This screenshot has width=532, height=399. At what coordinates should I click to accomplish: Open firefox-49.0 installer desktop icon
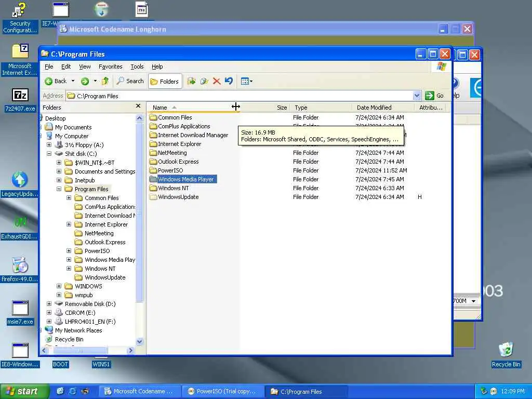click(x=20, y=270)
